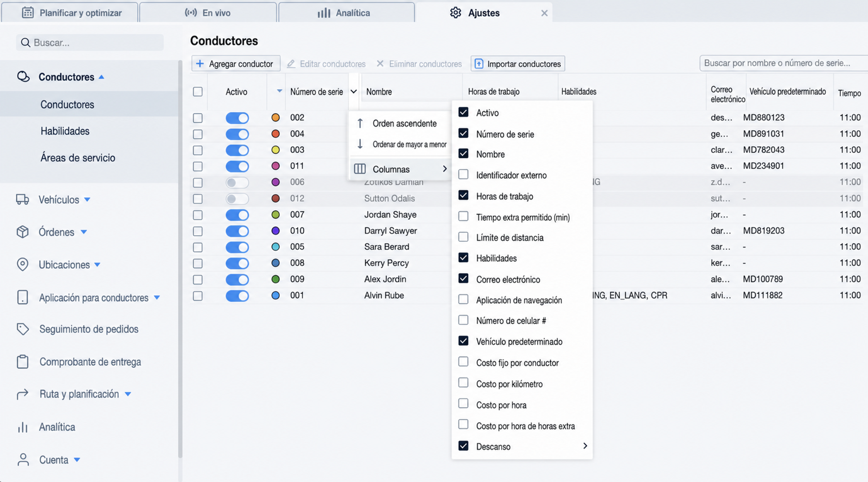Click the Importar conductores button
The image size is (868, 482).
click(x=518, y=64)
